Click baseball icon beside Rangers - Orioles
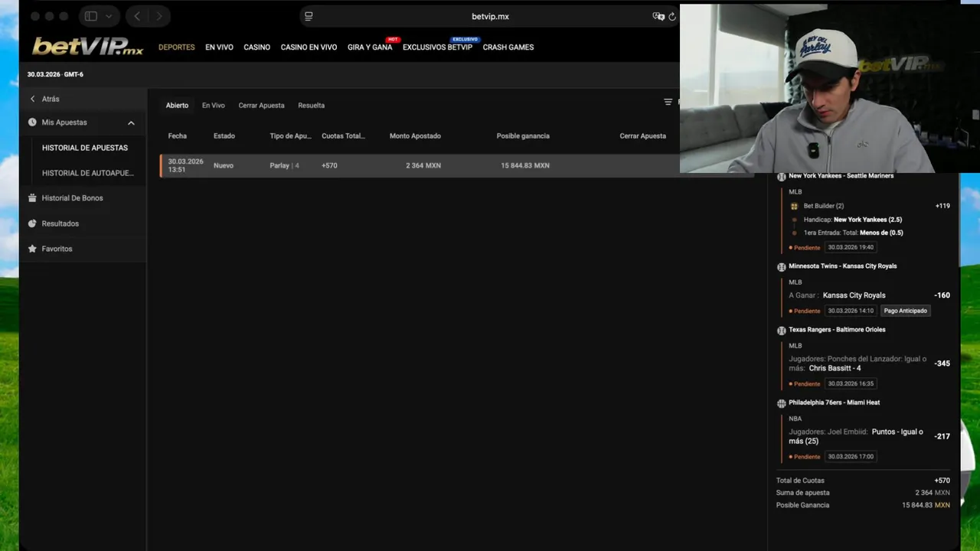 782,331
